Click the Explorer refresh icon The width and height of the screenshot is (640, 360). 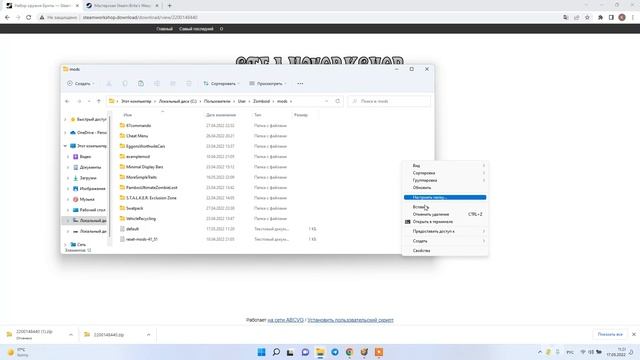[x=338, y=101]
